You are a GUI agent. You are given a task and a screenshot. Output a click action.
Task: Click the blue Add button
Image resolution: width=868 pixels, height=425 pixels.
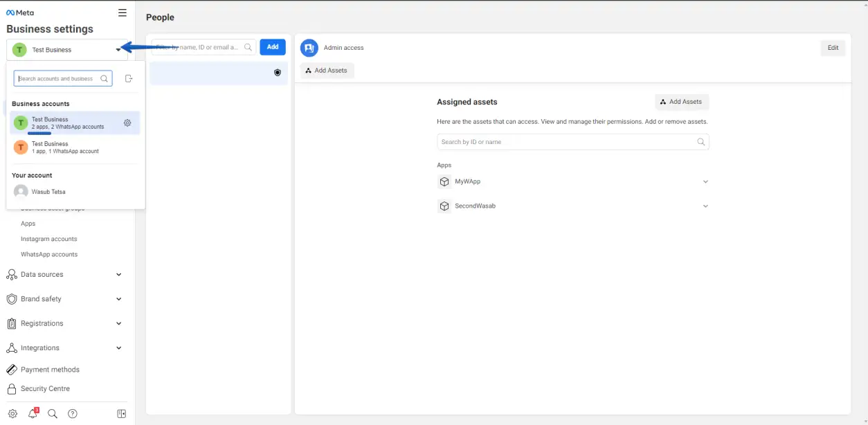273,47
